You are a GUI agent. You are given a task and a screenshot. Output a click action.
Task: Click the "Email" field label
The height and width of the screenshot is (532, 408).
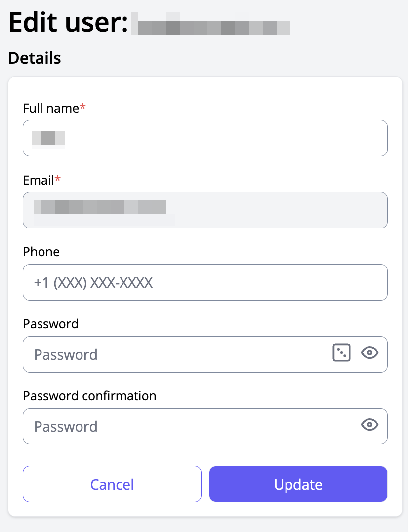(x=39, y=180)
